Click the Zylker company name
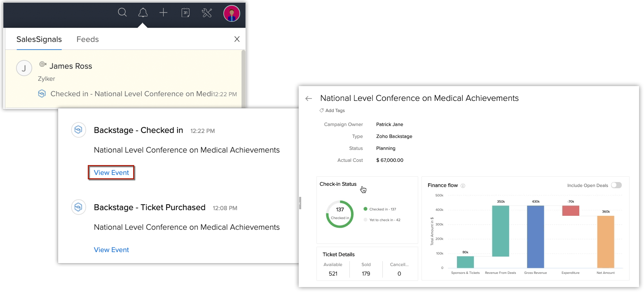The width and height of the screenshot is (644, 292). tap(47, 79)
